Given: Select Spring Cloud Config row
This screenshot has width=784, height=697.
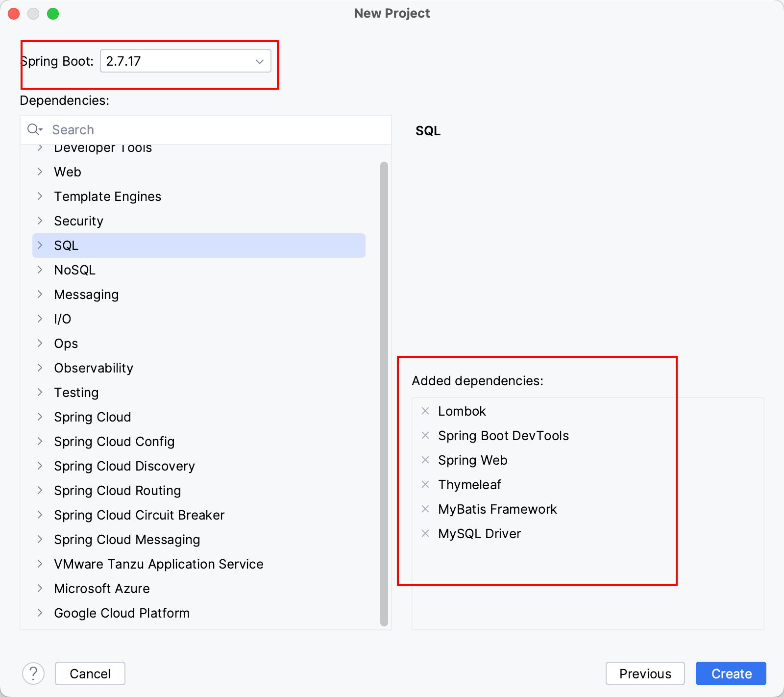Looking at the screenshot, I should click(x=199, y=442).
